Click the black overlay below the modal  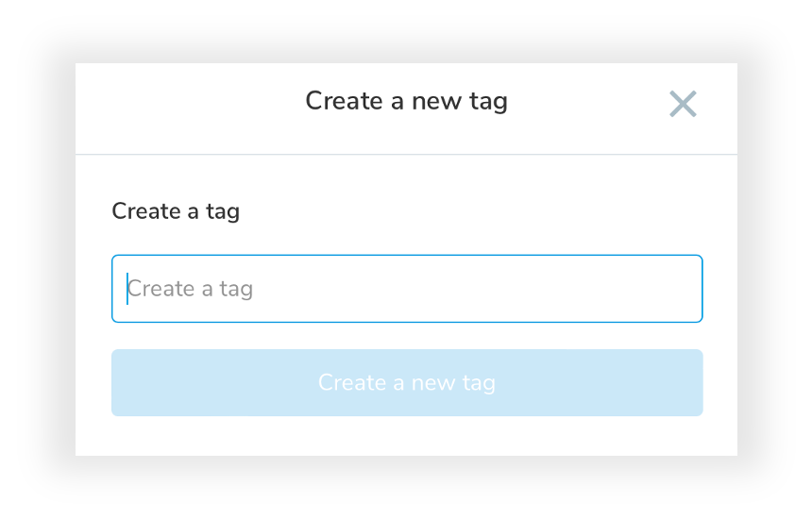[x=406, y=488]
